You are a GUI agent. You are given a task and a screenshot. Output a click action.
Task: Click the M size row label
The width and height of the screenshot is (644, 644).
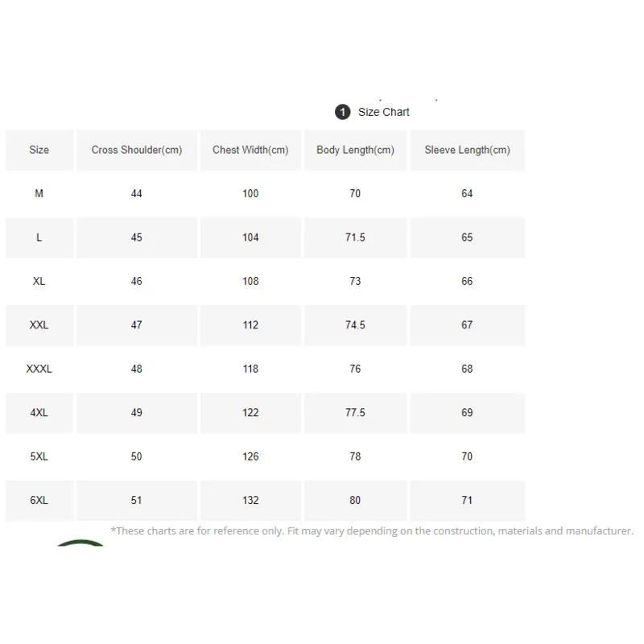[x=39, y=194]
